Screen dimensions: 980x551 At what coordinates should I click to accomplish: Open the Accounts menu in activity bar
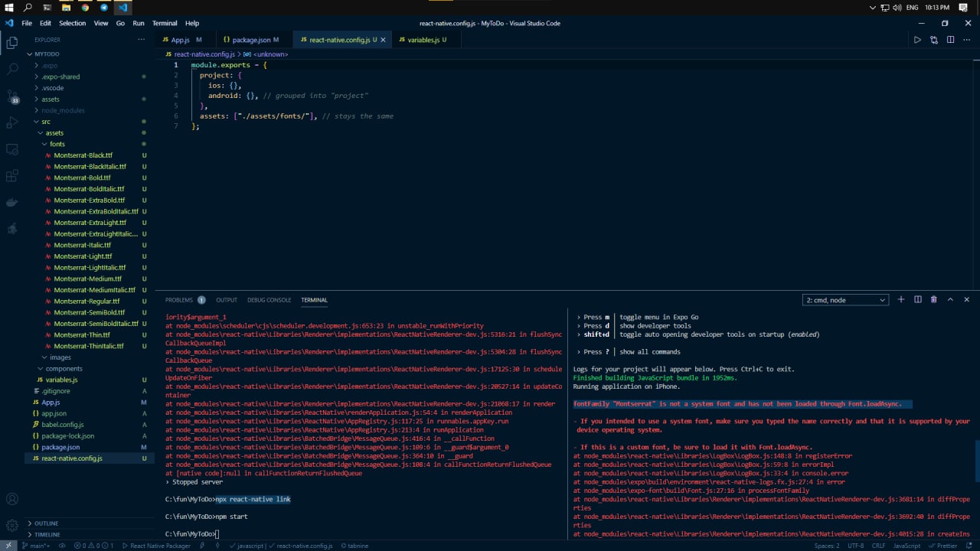tap(12, 500)
